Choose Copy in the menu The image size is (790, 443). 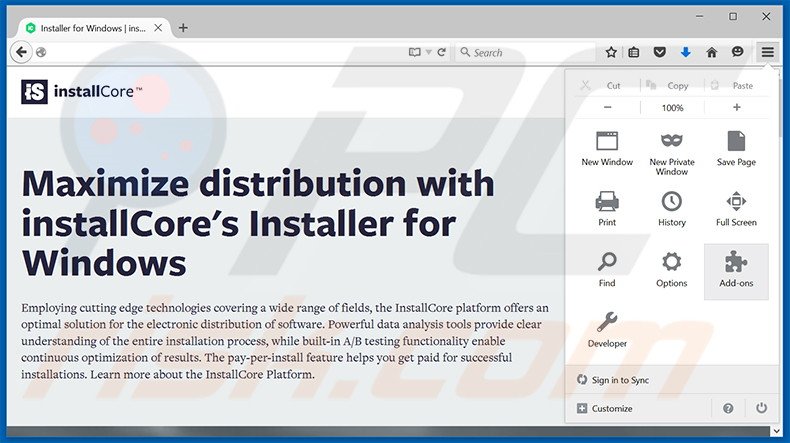(672, 86)
